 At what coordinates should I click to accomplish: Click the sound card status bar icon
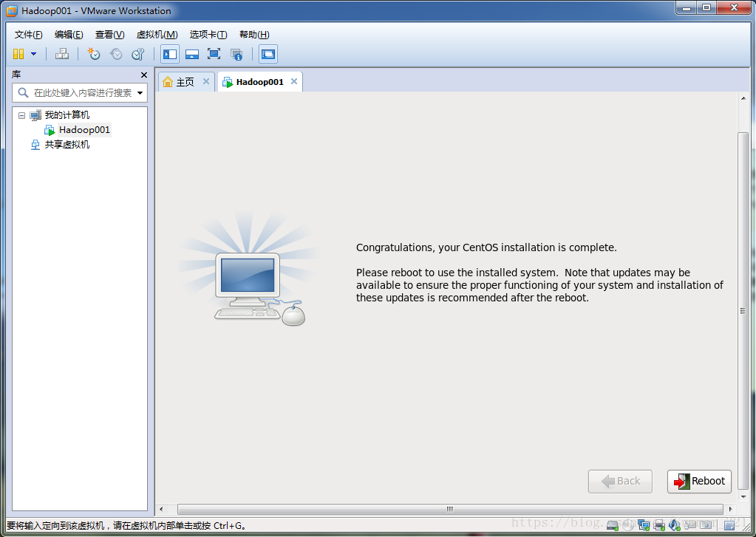pos(675,525)
